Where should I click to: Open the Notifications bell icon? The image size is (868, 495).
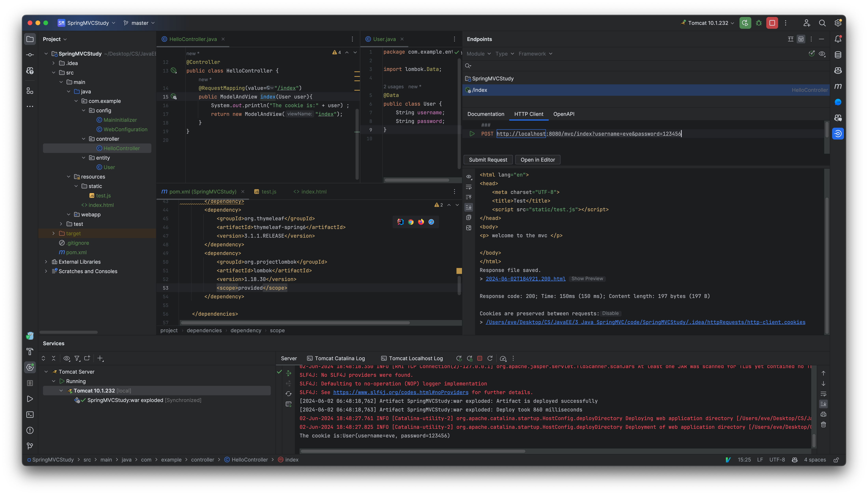tap(838, 39)
